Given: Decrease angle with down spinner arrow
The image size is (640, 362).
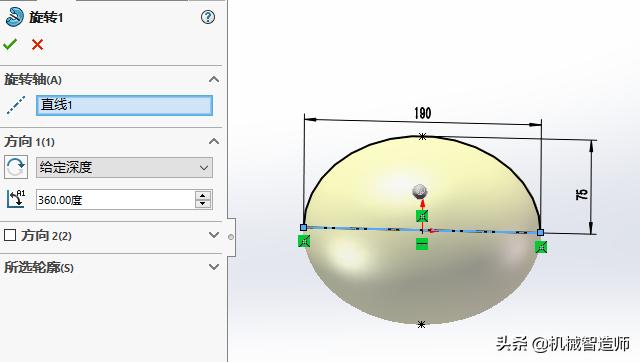Looking at the screenshot, I should tap(203, 204).
